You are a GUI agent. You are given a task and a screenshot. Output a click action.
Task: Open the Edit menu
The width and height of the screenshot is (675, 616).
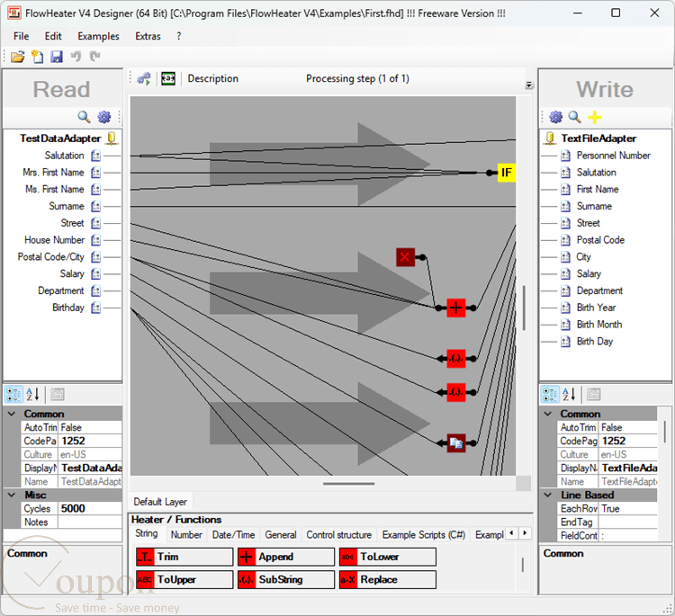coord(53,36)
